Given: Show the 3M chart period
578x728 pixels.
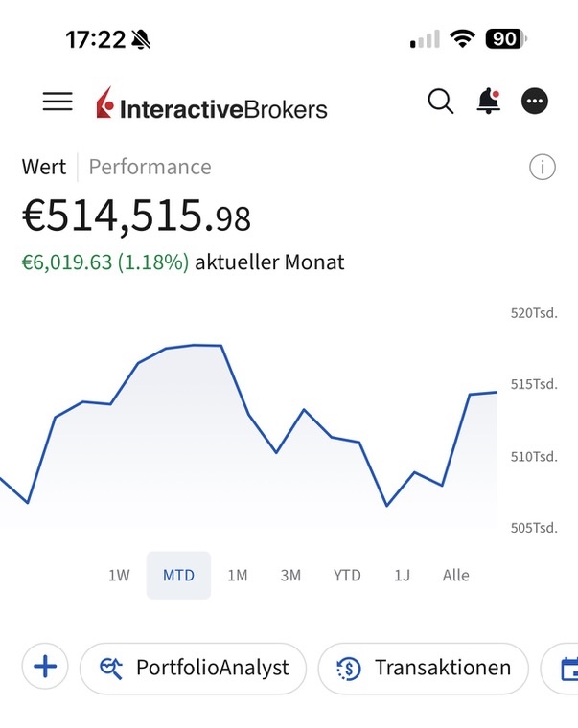Looking at the screenshot, I should pyautogui.click(x=290, y=575).
